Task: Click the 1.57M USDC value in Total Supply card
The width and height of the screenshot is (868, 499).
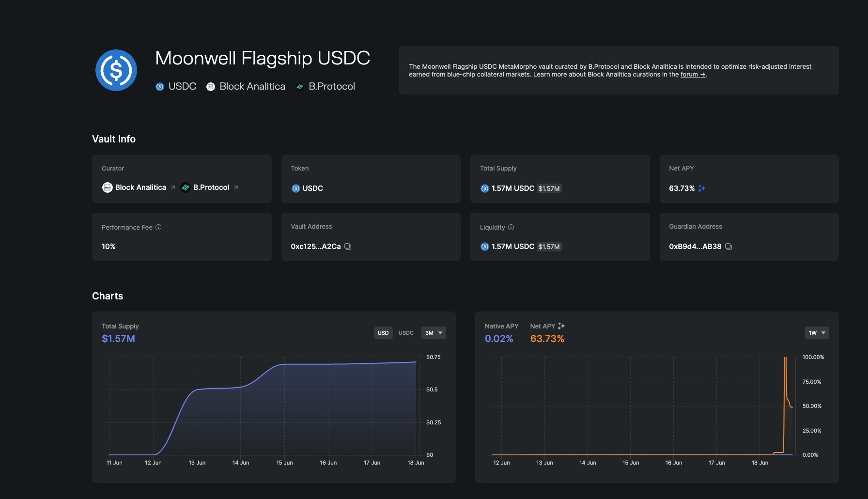Action: tap(513, 188)
